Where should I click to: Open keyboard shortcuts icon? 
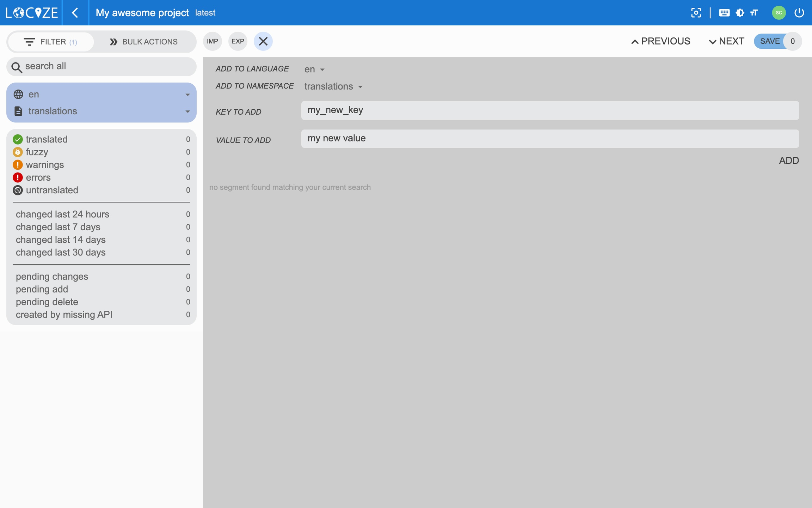pyautogui.click(x=724, y=13)
